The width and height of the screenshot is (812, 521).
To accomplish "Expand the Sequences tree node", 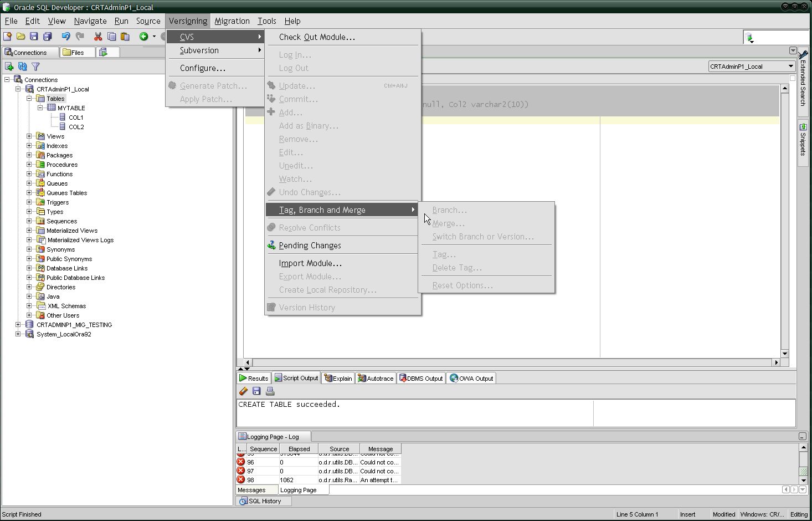I will pyautogui.click(x=29, y=221).
